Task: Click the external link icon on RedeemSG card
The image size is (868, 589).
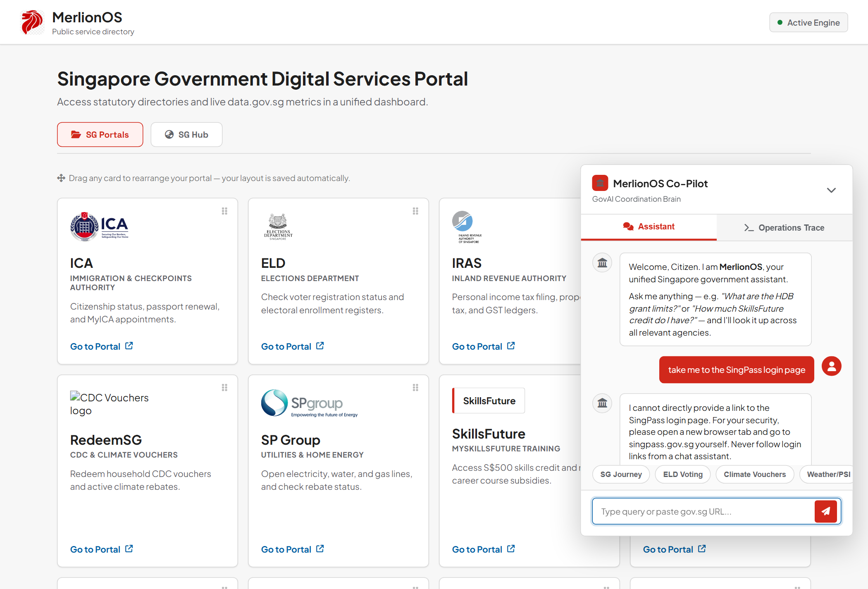Action: (x=129, y=548)
